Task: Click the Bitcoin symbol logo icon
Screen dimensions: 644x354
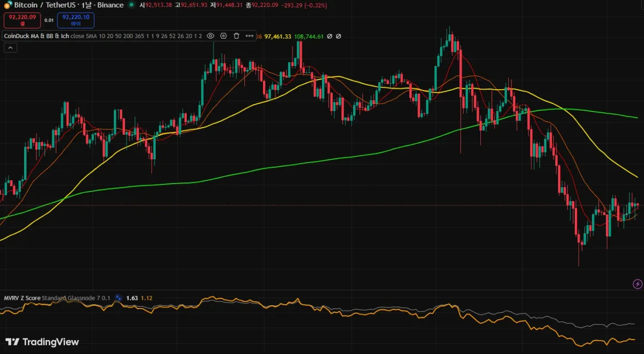Action: tap(8, 5)
